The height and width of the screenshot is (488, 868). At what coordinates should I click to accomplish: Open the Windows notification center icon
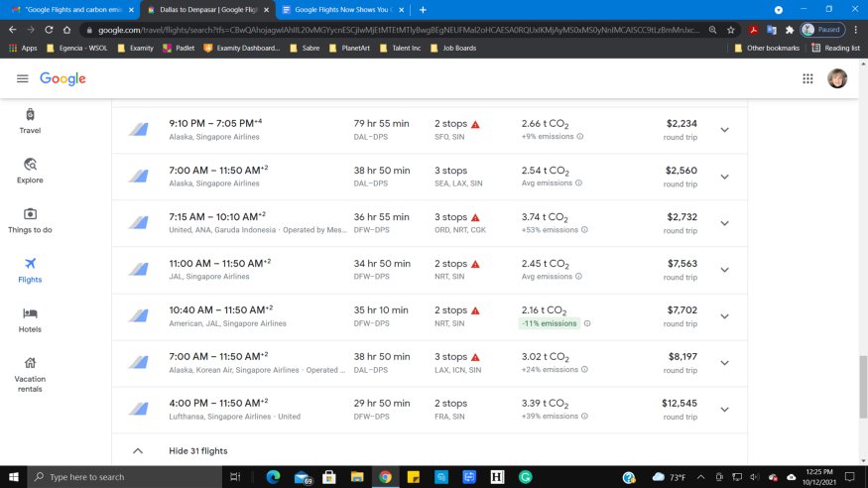click(850, 477)
